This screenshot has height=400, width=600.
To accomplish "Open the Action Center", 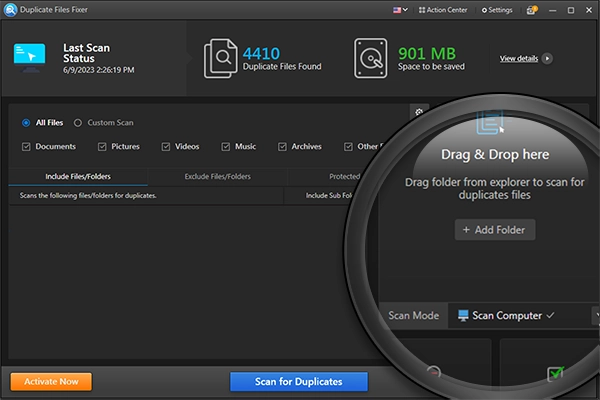I will tap(443, 10).
